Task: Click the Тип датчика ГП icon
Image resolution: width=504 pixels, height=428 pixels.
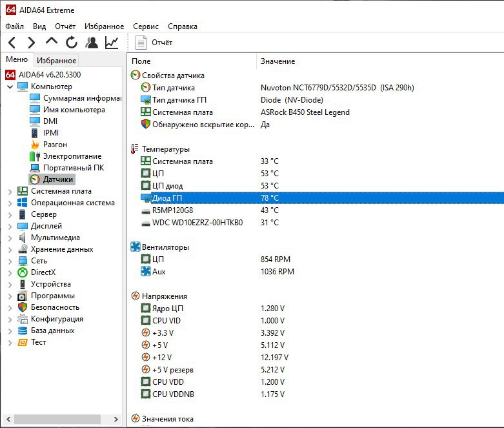Action: [146, 100]
